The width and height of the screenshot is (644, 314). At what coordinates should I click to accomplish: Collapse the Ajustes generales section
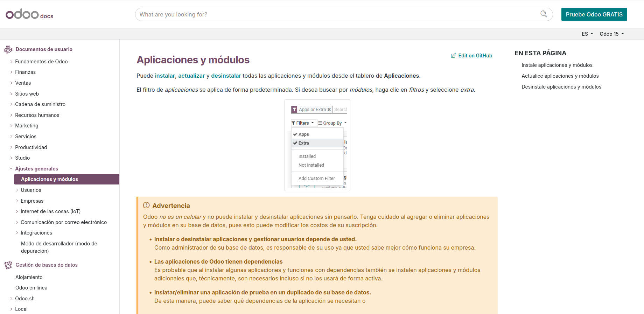pos(36,169)
